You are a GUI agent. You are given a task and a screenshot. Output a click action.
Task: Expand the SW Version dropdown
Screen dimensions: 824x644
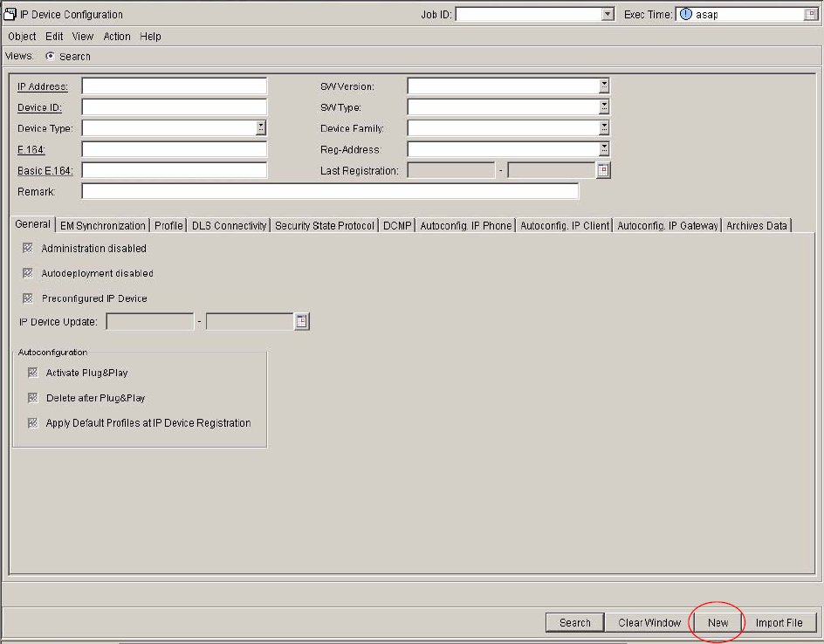coord(604,86)
